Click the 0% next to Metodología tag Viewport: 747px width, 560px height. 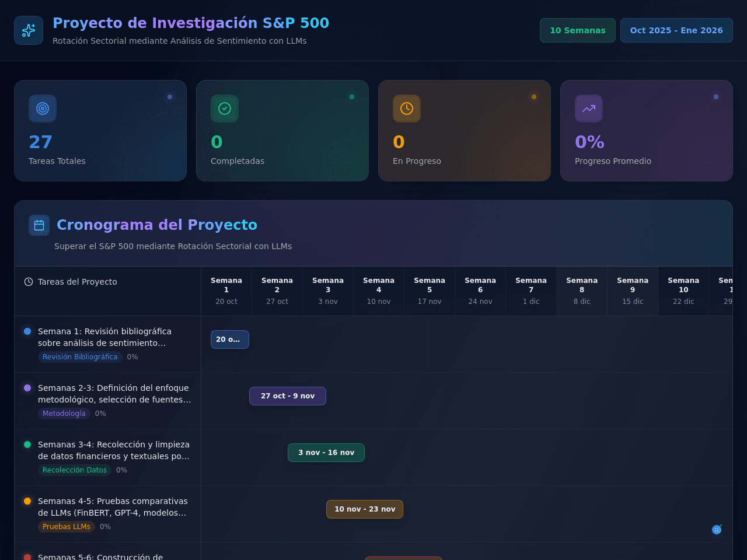(100, 414)
